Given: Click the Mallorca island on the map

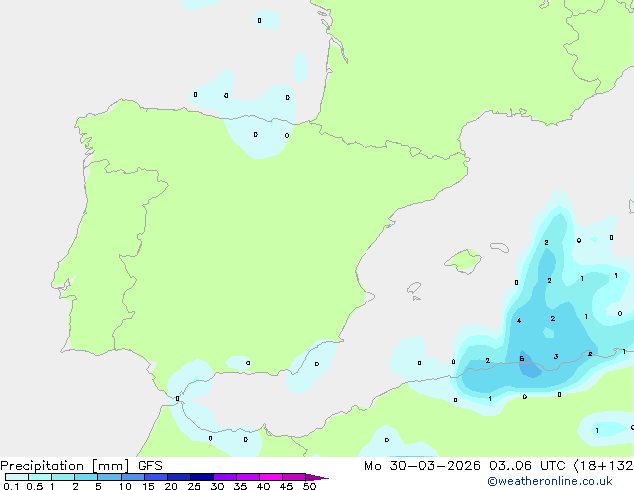Looking at the screenshot, I should pos(463,261).
